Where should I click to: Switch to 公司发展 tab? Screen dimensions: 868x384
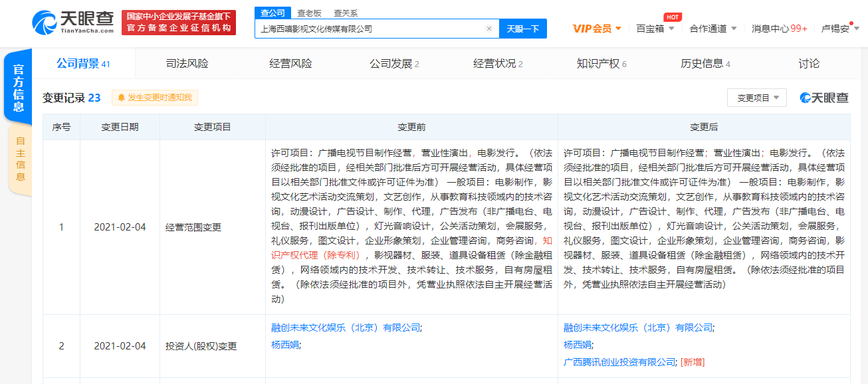(394, 64)
